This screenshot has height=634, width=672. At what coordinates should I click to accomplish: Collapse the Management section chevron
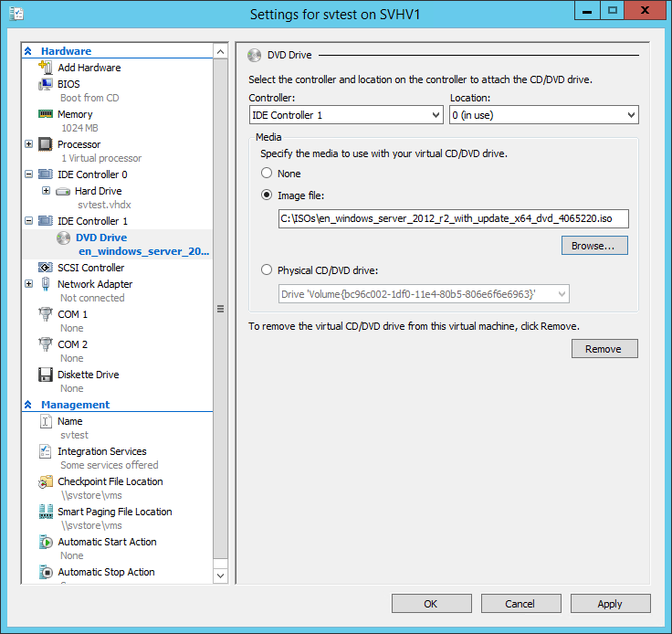pos(28,404)
